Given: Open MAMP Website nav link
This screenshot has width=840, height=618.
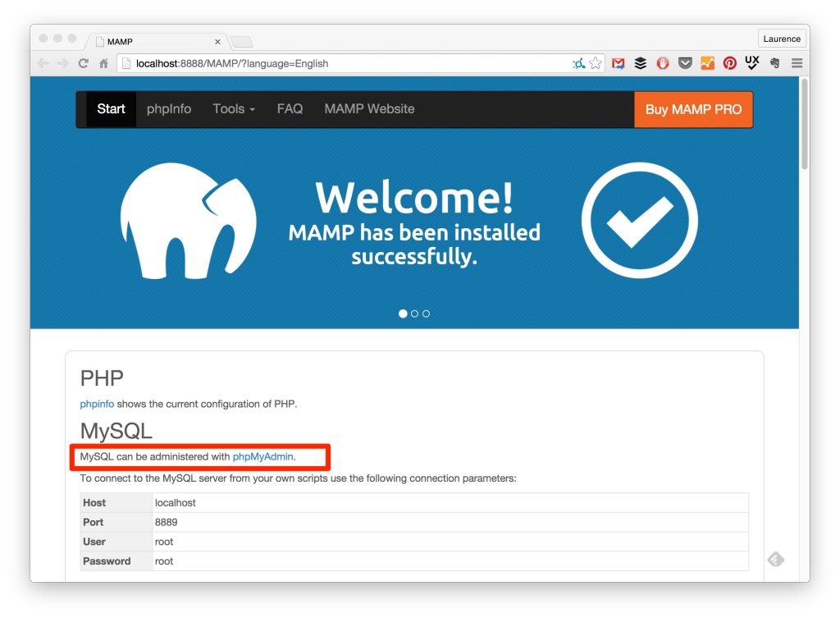Looking at the screenshot, I should tap(369, 109).
